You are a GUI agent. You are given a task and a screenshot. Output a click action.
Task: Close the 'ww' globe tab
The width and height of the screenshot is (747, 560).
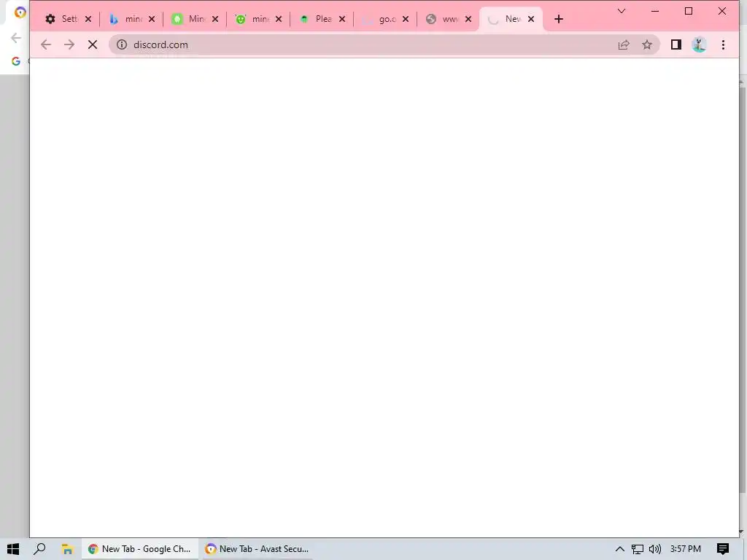tap(468, 19)
